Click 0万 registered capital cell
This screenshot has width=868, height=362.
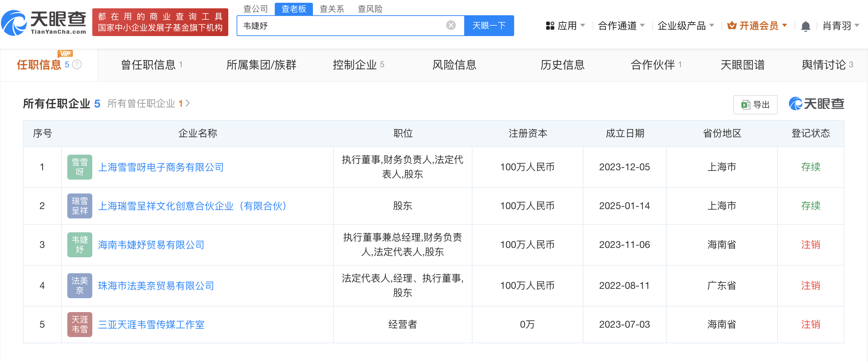pos(527,325)
